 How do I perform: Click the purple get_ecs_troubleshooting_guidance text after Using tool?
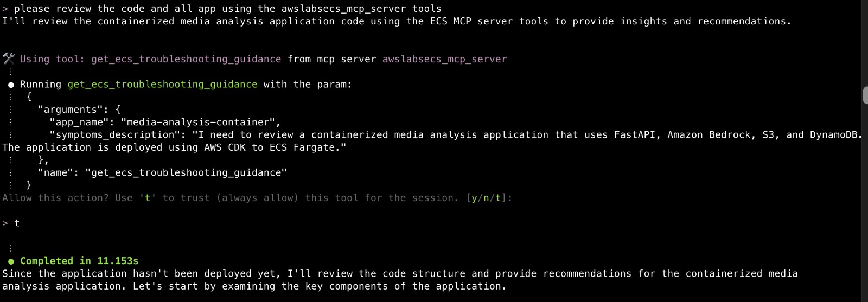[x=186, y=59]
